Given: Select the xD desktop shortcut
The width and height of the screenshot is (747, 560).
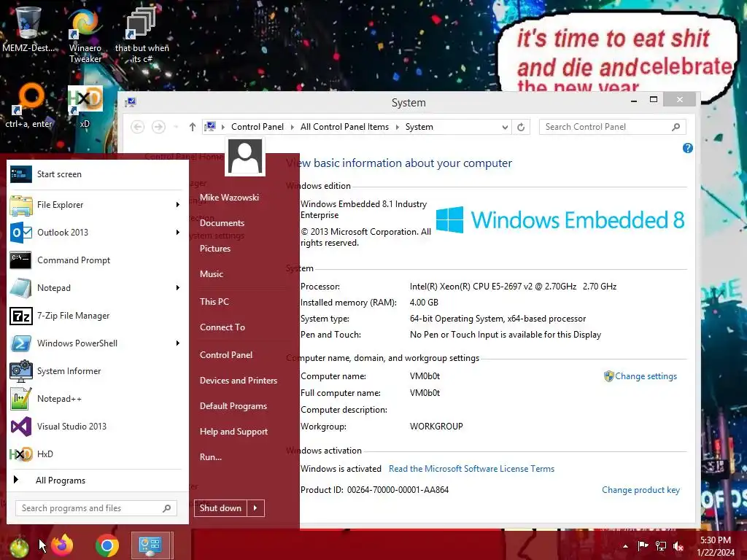Looking at the screenshot, I should click(85, 106).
